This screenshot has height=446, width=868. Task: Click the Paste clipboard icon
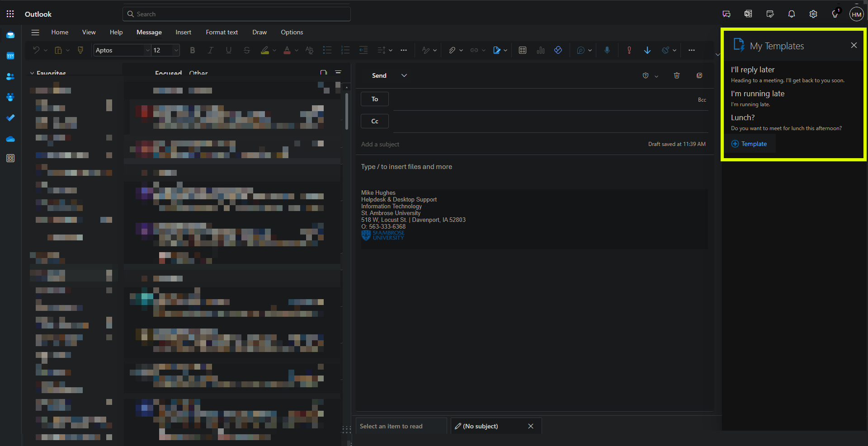coord(58,50)
